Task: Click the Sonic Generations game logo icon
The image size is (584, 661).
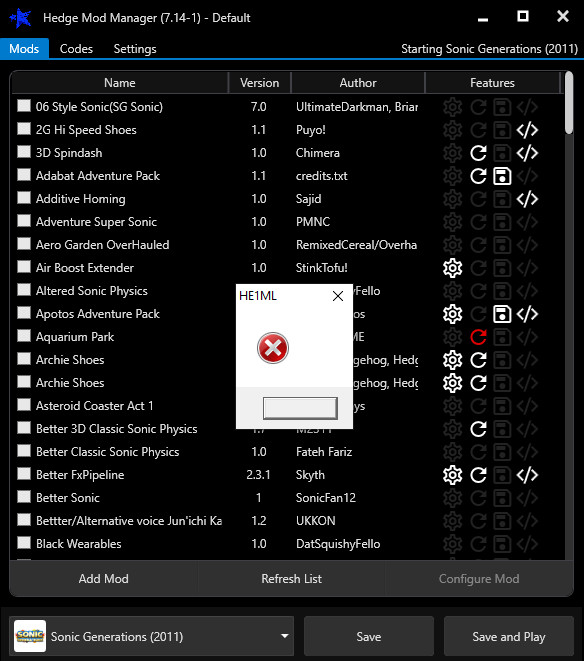Action: 30,636
